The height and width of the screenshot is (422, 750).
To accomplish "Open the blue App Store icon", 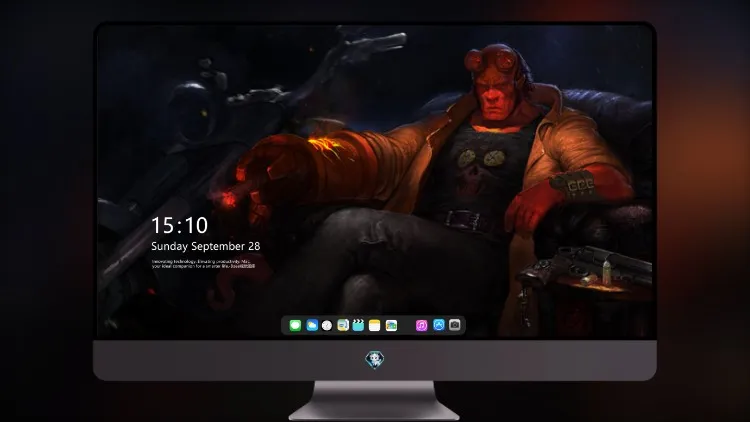I will pyautogui.click(x=439, y=325).
